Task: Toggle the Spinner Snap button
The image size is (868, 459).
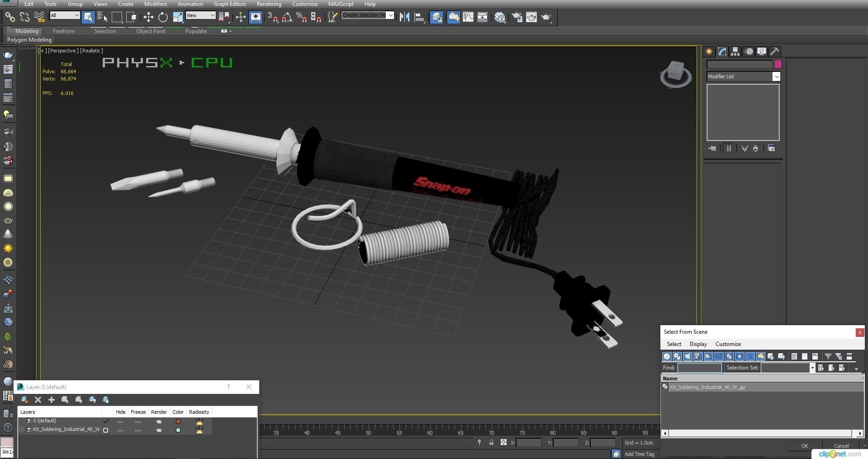Action: point(316,17)
